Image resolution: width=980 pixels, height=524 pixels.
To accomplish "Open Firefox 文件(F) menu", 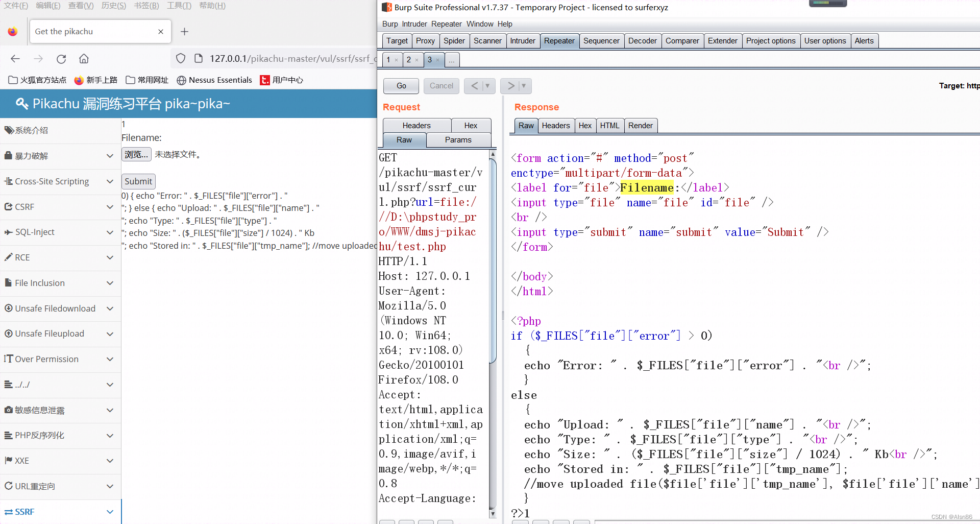I will point(16,6).
